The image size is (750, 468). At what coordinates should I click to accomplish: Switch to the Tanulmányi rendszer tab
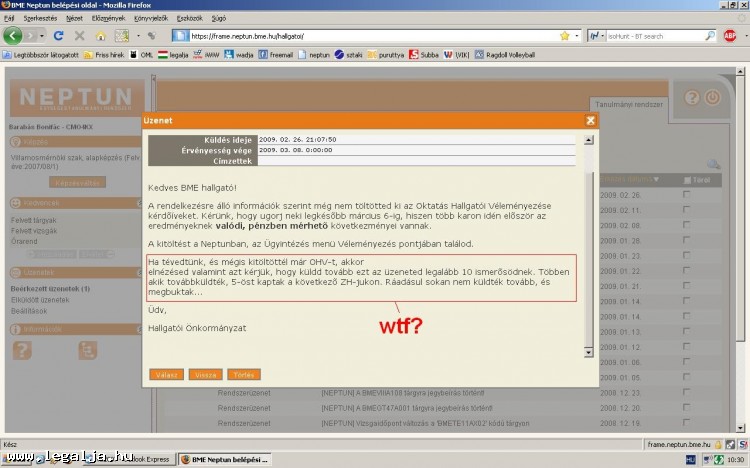[629, 103]
